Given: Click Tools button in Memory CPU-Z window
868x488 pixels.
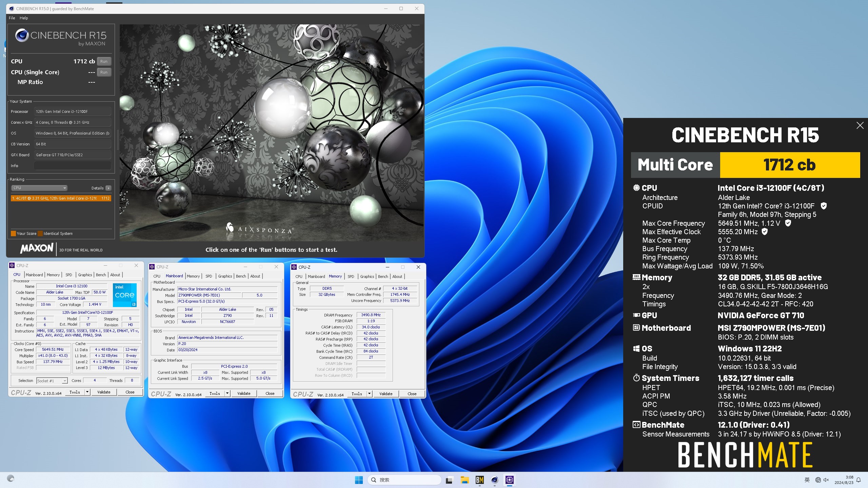Looking at the screenshot, I should coord(357,394).
